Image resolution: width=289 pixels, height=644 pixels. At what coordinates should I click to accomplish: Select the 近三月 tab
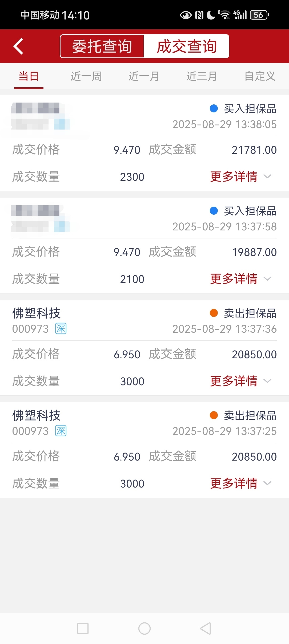(202, 76)
